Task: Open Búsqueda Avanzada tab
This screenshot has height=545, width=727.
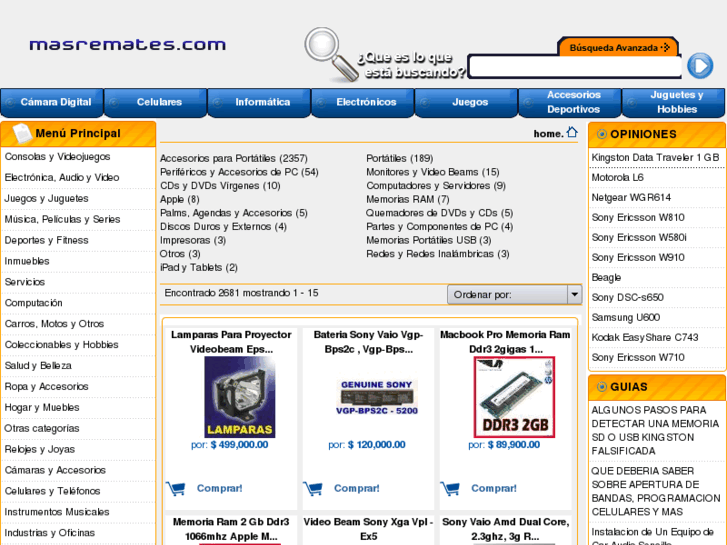Action: click(x=619, y=47)
